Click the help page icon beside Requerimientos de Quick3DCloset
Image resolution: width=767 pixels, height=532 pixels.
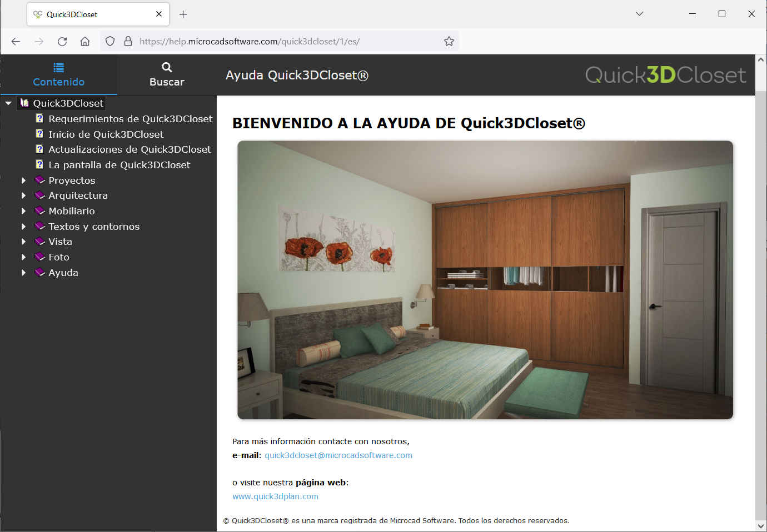tap(39, 118)
